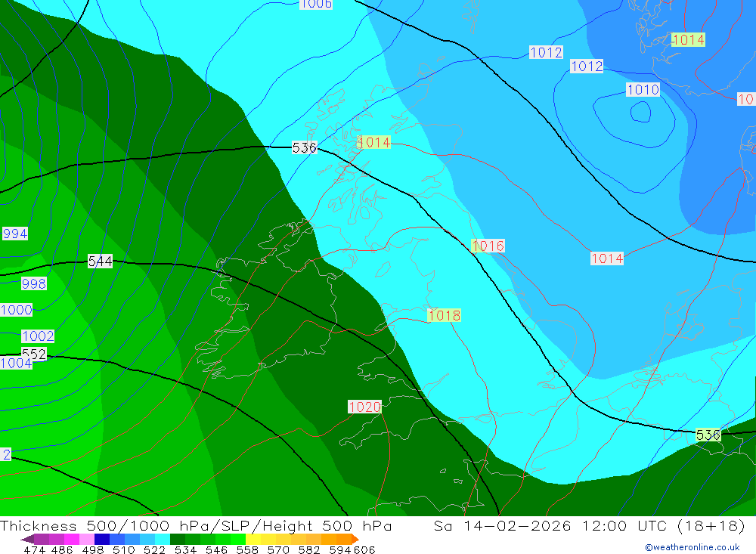The width and height of the screenshot is (756, 554).
Task: Click the 582 legend value
Action: pyautogui.click(x=308, y=549)
